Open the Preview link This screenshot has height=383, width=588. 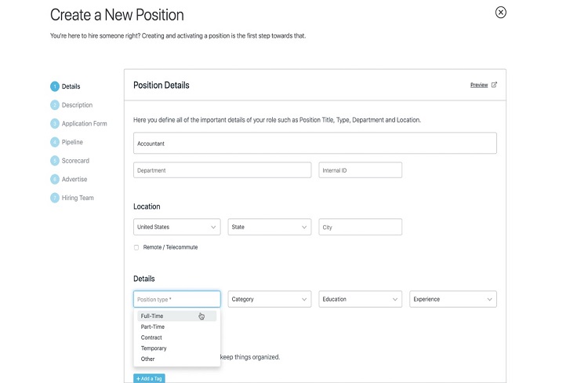pyautogui.click(x=479, y=86)
